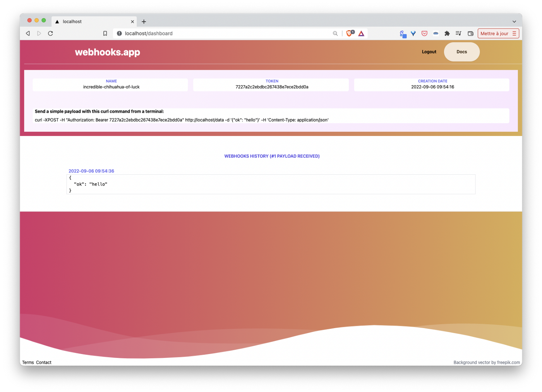Click the red window close button
Viewport: 542px width, 392px height.
pos(29,21)
